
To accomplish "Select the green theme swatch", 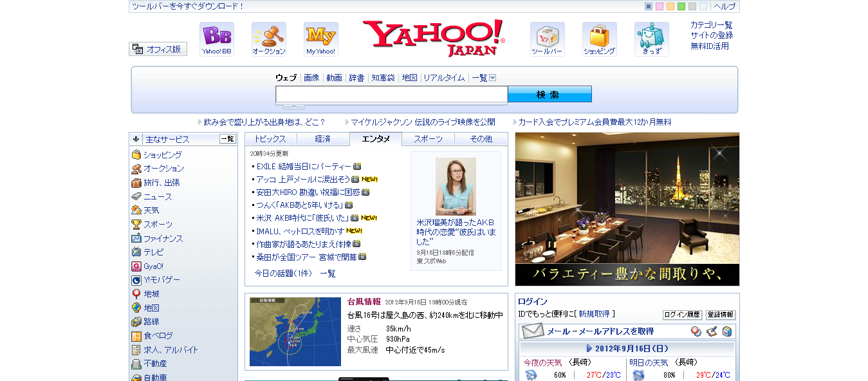I will pyautogui.click(x=681, y=6).
